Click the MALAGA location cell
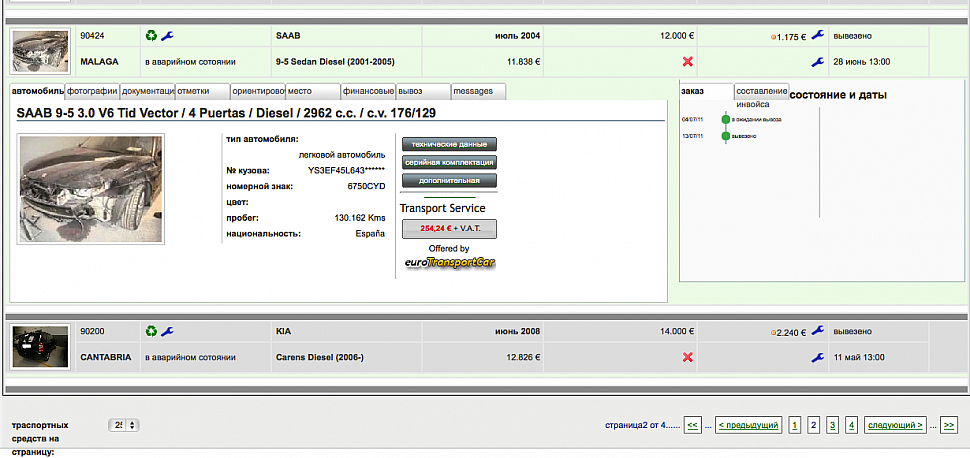This screenshot has height=458, width=970. coord(108,62)
